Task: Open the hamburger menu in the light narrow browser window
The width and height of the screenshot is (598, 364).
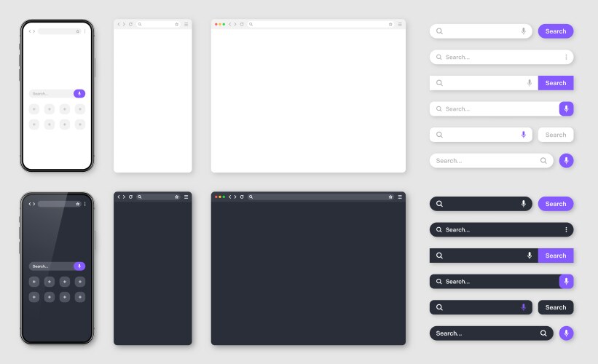Action: pyautogui.click(x=186, y=24)
